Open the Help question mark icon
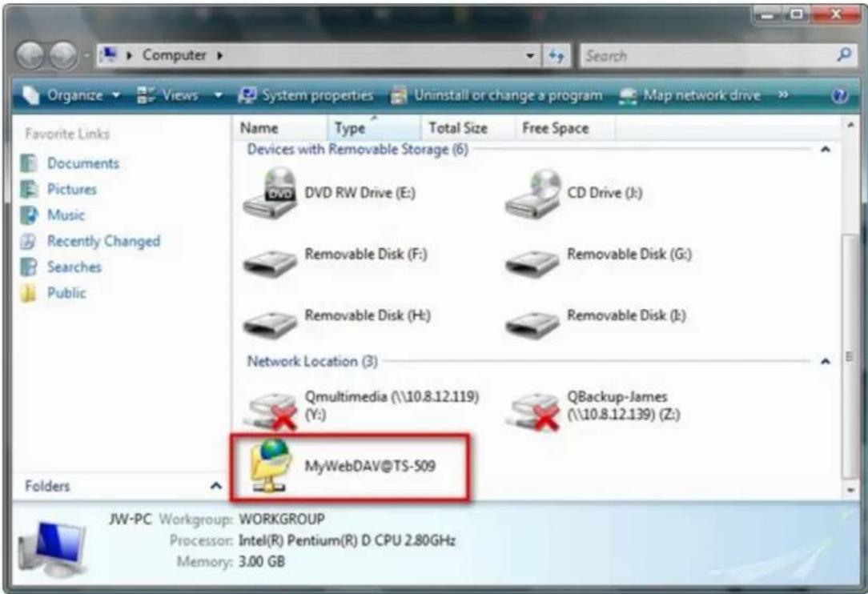This screenshot has width=868, height=594. click(x=839, y=96)
